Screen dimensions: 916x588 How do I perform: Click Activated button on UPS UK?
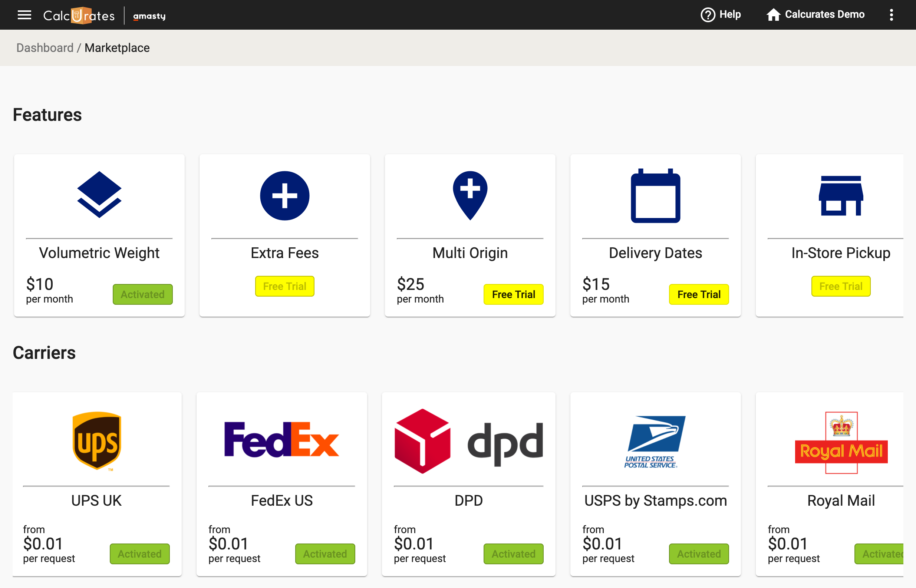tap(140, 554)
